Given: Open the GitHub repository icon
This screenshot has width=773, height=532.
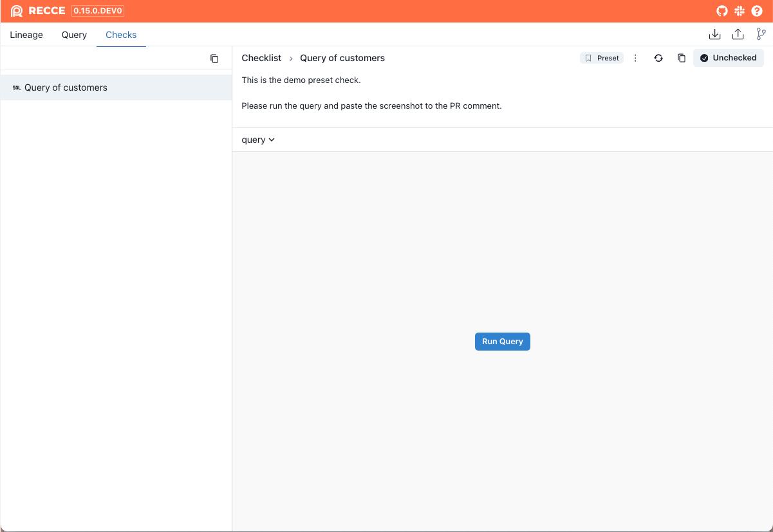Looking at the screenshot, I should (722, 11).
